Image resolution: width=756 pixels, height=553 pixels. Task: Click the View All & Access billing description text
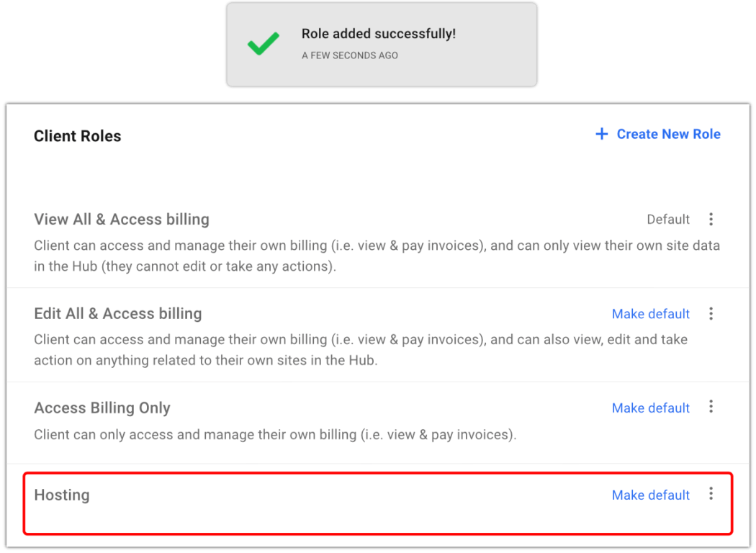tap(377, 256)
